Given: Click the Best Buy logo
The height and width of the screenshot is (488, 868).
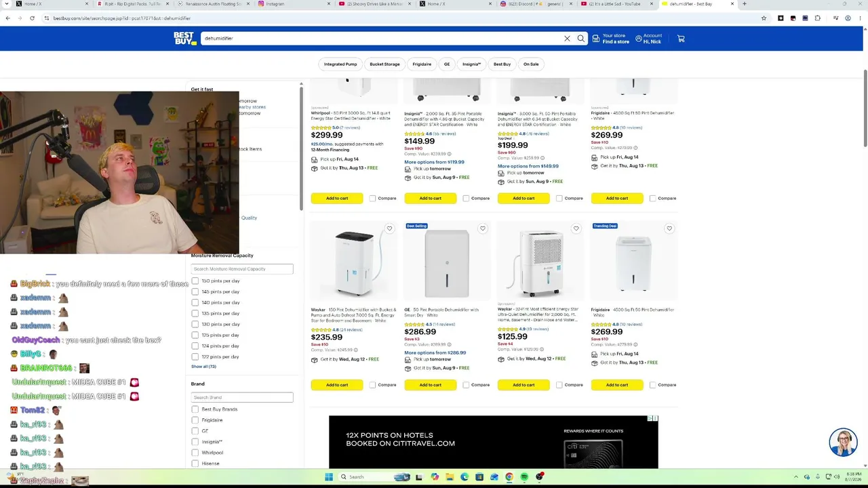Looking at the screenshot, I should 184,39.
